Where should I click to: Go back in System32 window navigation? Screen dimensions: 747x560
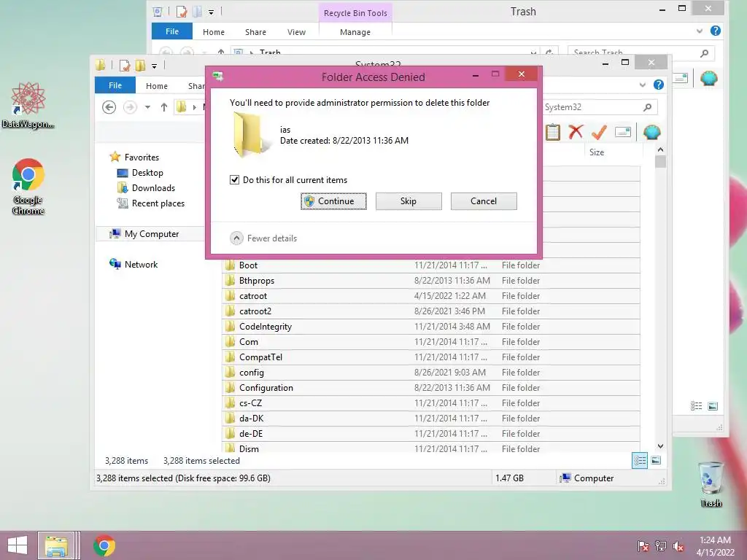pos(109,107)
